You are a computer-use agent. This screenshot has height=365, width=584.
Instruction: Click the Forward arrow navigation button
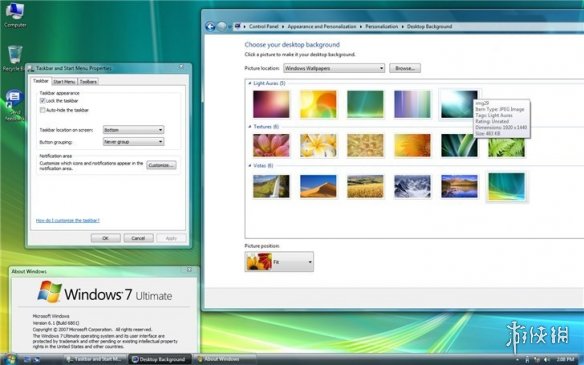(x=222, y=26)
